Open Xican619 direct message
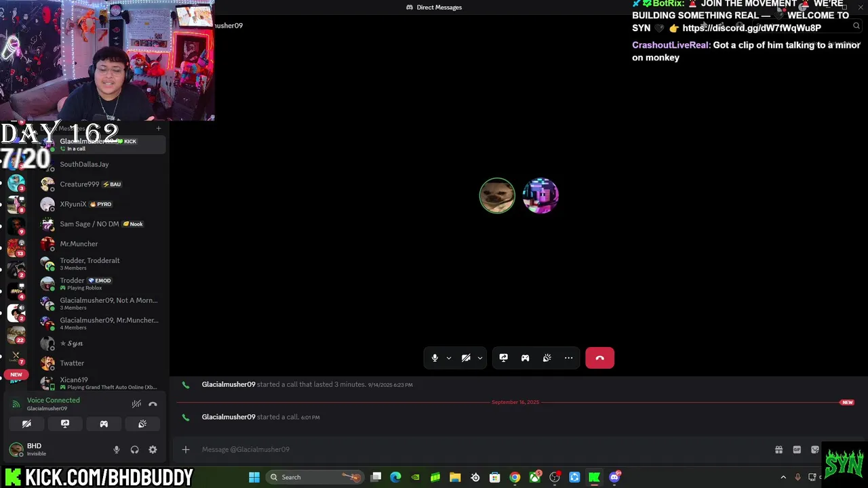 tap(102, 383)
